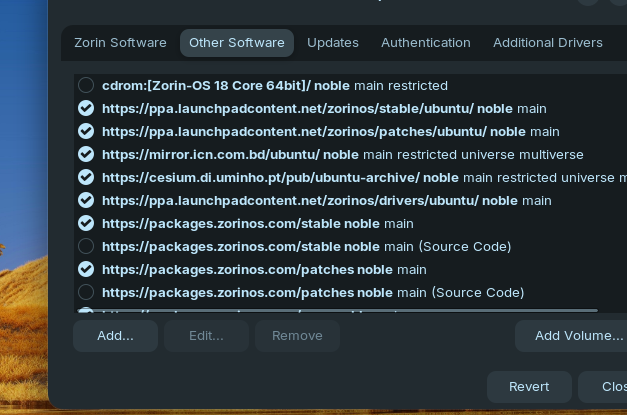Uncheck the mirror.icn.com.bd ubuntu source
627x415 pixels.
point(86,155)
